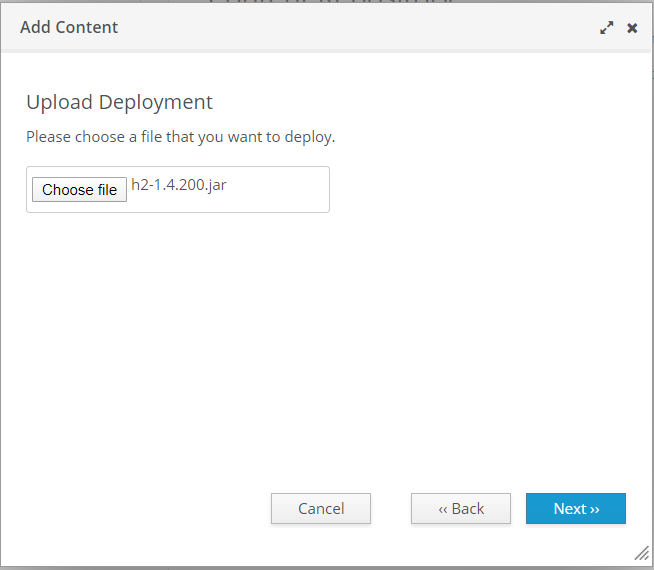654x570 pixels.
Task: Grab the dialog resize grip
Action: tap(641, 553)
